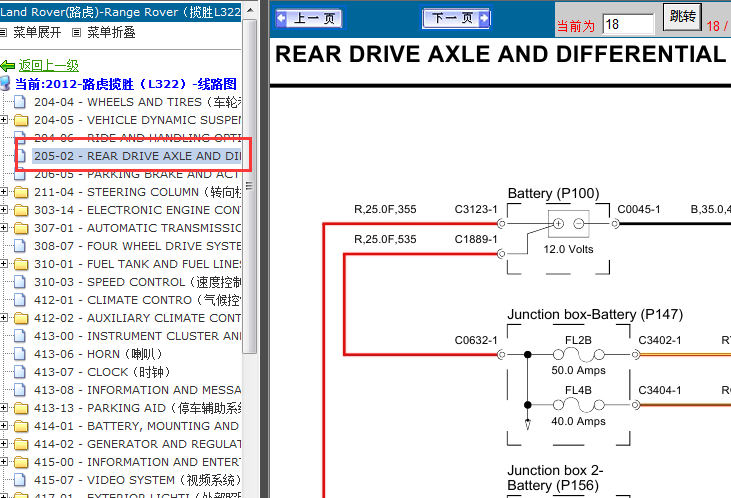Screen dimensions: 731x498
Task: Select 205-02 REAR DRIVE AXLE entry
Action: (137, 156)
